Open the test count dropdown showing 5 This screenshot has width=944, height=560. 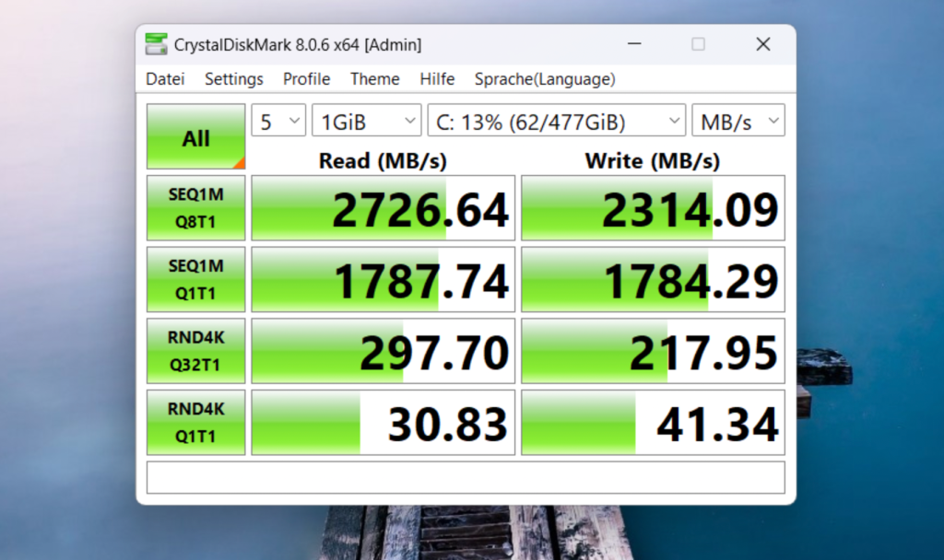pos(278,121)
